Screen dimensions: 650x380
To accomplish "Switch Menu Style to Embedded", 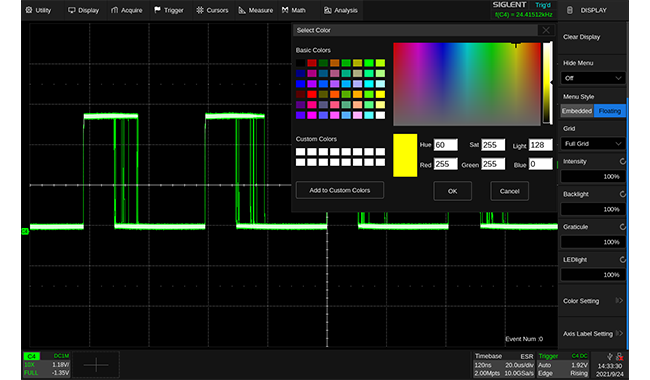I will pos(577,111).
